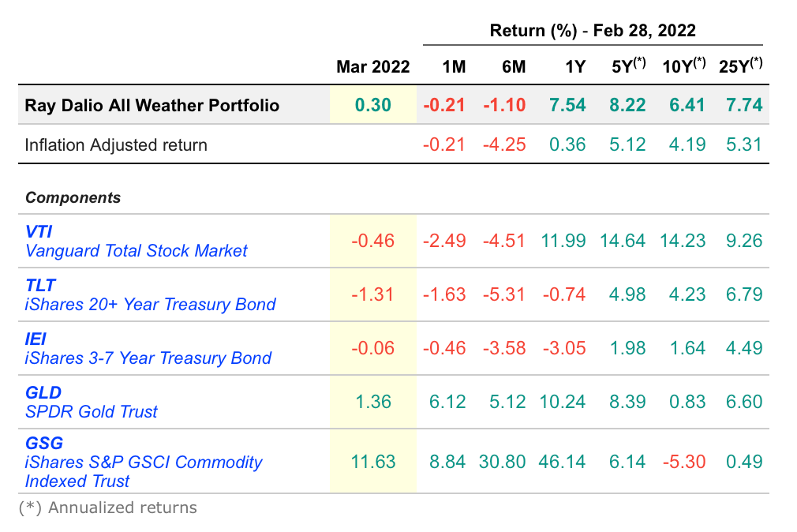The height and width of the screenshot is (532, 797).
Task: Select portfolio 6M return -1.10
Action: 504,105
